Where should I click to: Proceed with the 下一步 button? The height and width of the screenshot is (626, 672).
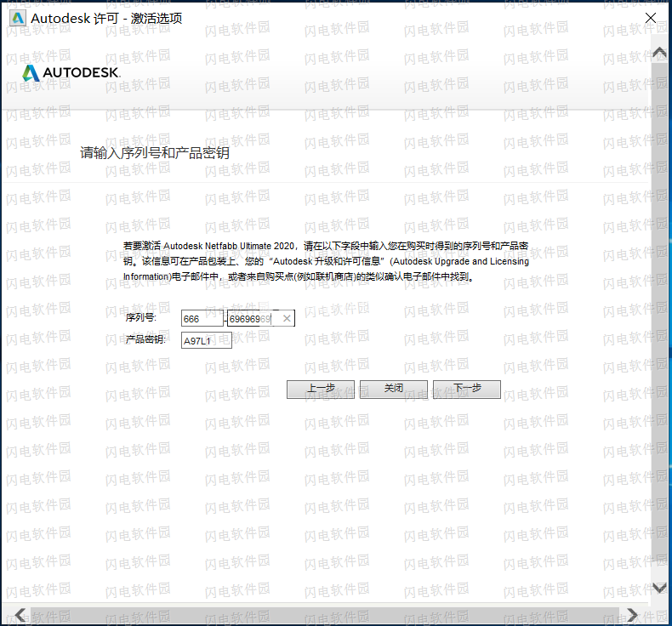coord(467,389)
